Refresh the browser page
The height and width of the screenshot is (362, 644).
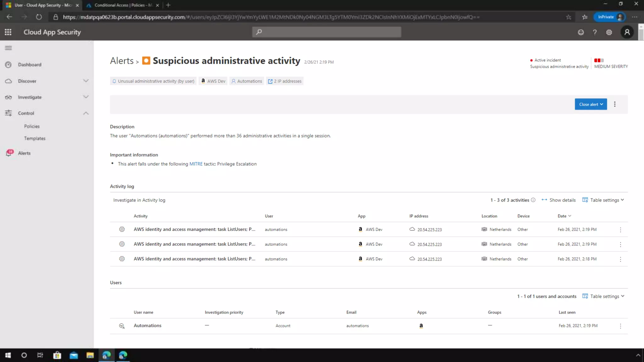coord(39,17)
